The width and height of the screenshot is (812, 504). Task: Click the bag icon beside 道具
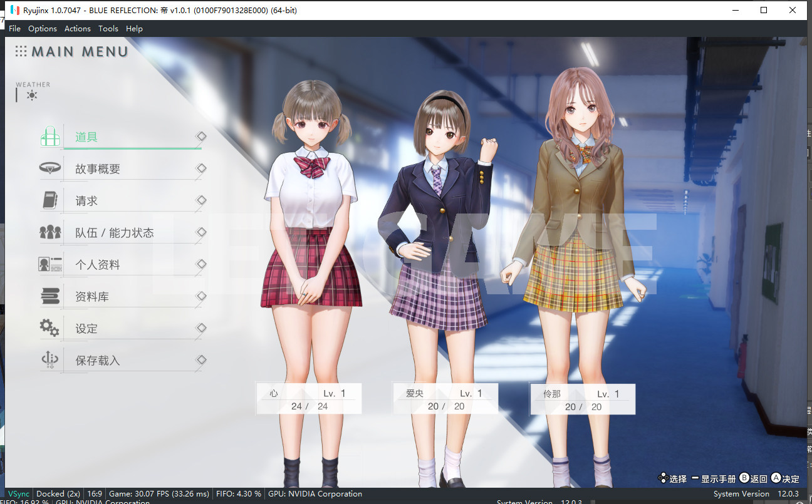[50, 136]
